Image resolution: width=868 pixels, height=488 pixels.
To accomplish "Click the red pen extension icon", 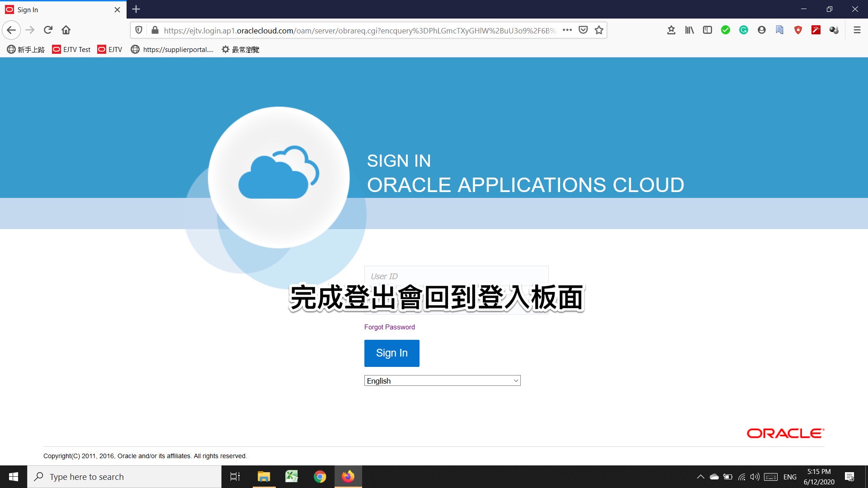I will [x=816, y=30].
